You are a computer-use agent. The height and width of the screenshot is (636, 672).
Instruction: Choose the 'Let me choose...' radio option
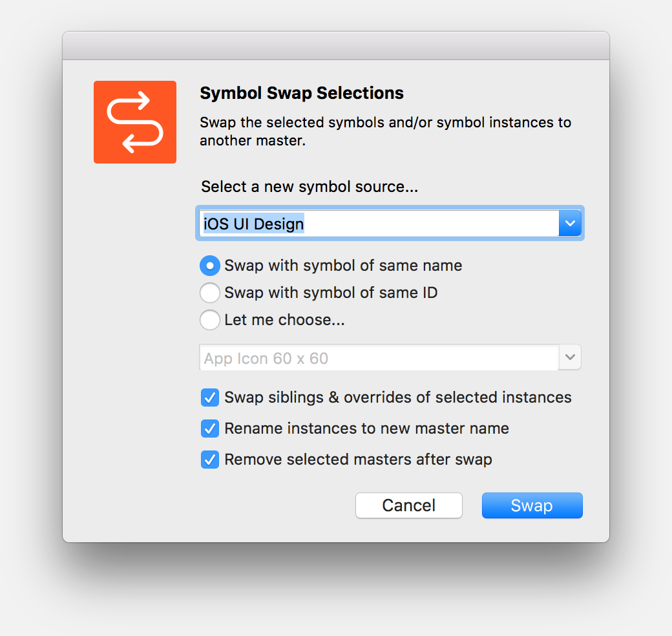210,320
